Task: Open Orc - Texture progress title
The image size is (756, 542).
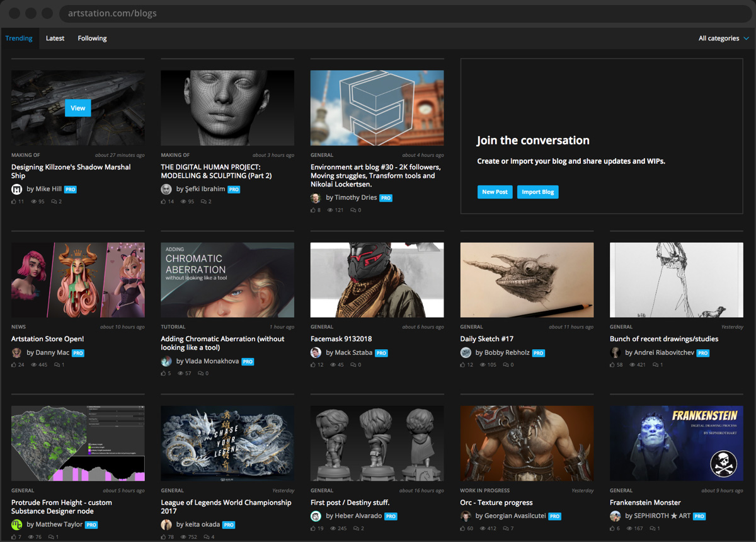Action: (496, 502)
